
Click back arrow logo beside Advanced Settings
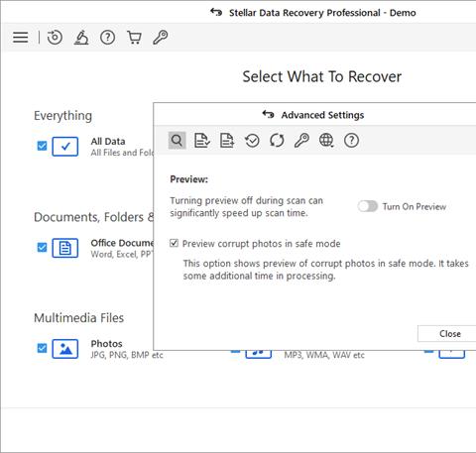268,114
